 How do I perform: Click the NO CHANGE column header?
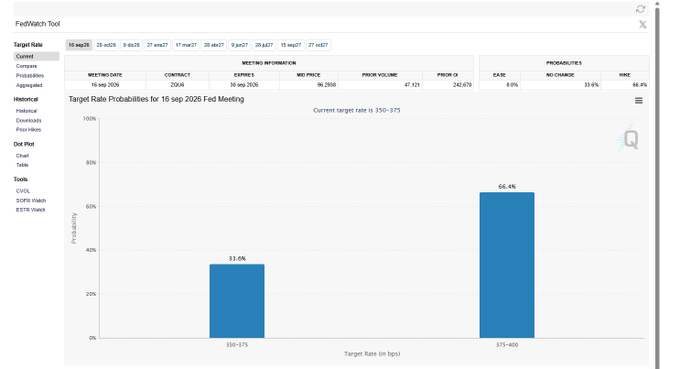(560, 75)
